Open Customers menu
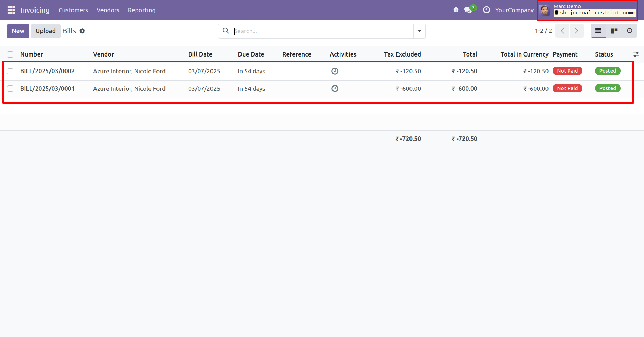The width and height of the screenshot is (644, 337). pos(73,10)
